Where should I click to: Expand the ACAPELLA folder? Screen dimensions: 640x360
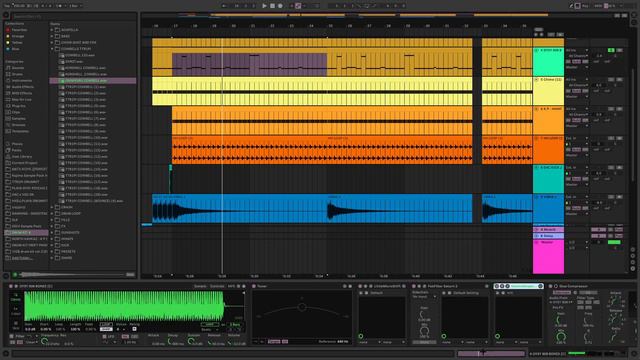click(x=52, y=30)
